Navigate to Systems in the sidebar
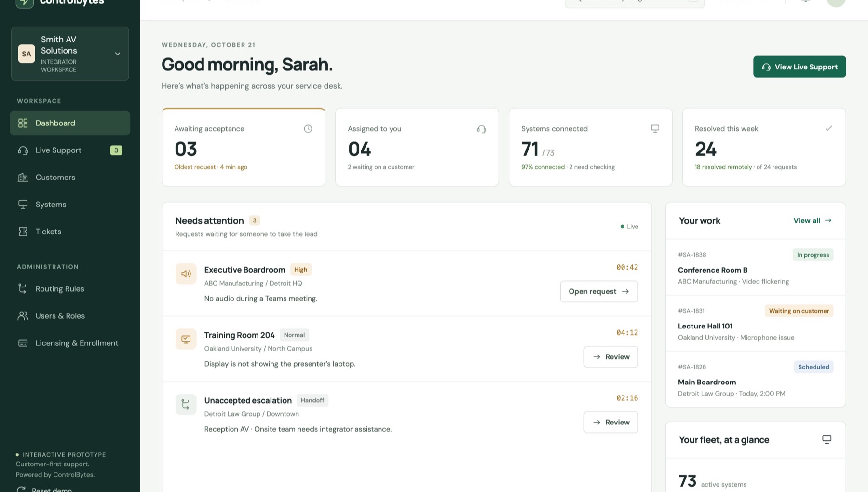 pyautogui.click(x=70, y=205)
